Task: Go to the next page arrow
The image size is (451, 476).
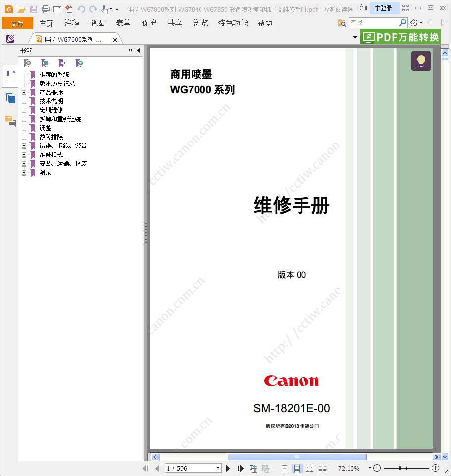Action: (x=228, y=468)
